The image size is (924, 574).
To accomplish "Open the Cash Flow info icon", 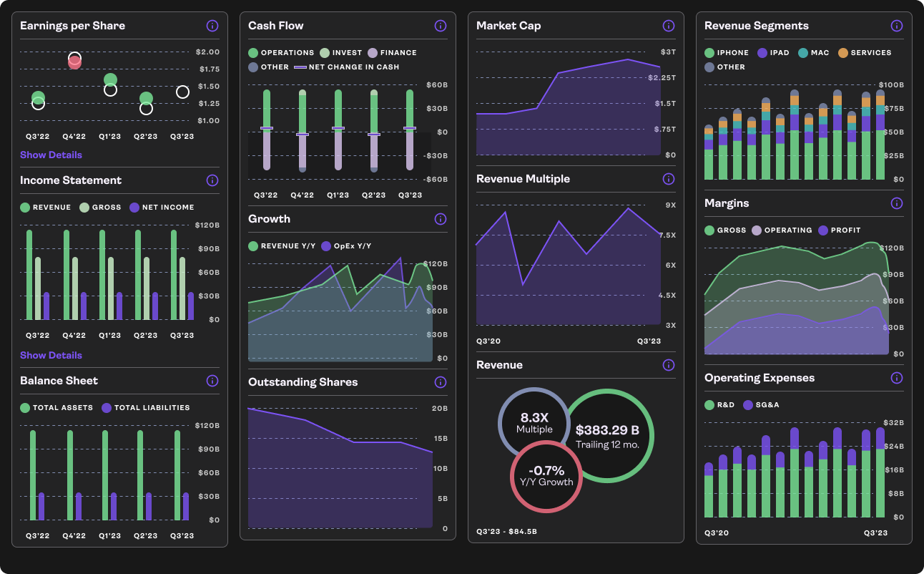I will point(441,26).
